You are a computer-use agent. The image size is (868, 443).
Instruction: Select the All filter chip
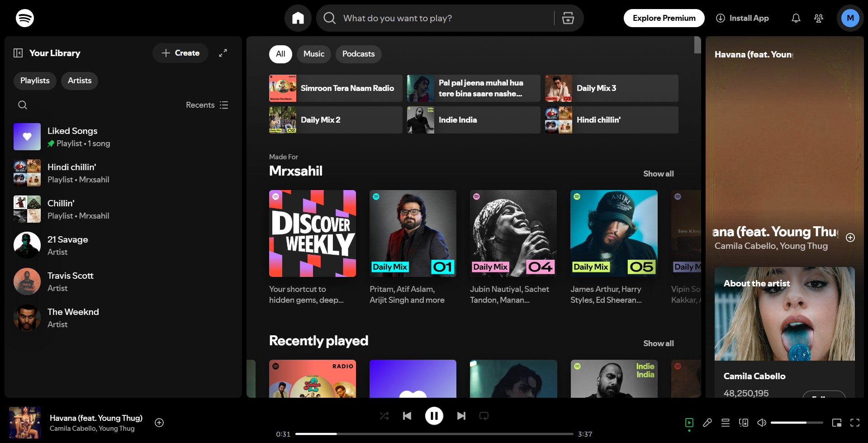click(280, 54)
